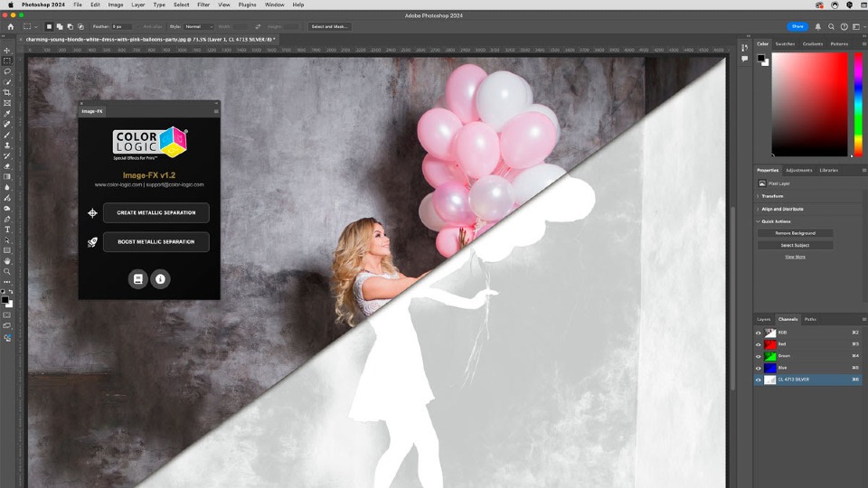Image resolution: width=868 pixels, height=488 pixels.
Task: Expand the Transform section in Properties
Action: (773, 195)
